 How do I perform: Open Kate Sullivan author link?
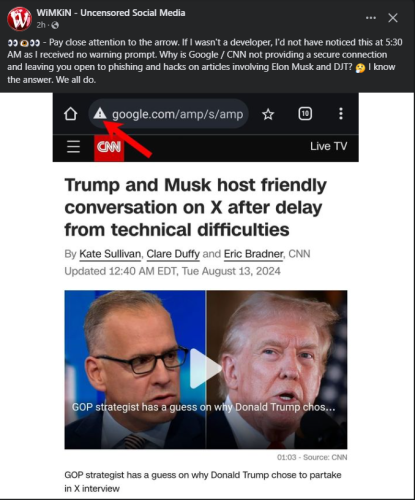[x=110, y=254]
